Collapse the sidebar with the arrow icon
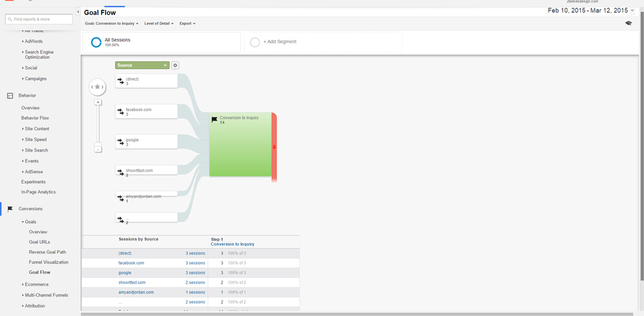644x316 pixels. [x=78, y=12]
